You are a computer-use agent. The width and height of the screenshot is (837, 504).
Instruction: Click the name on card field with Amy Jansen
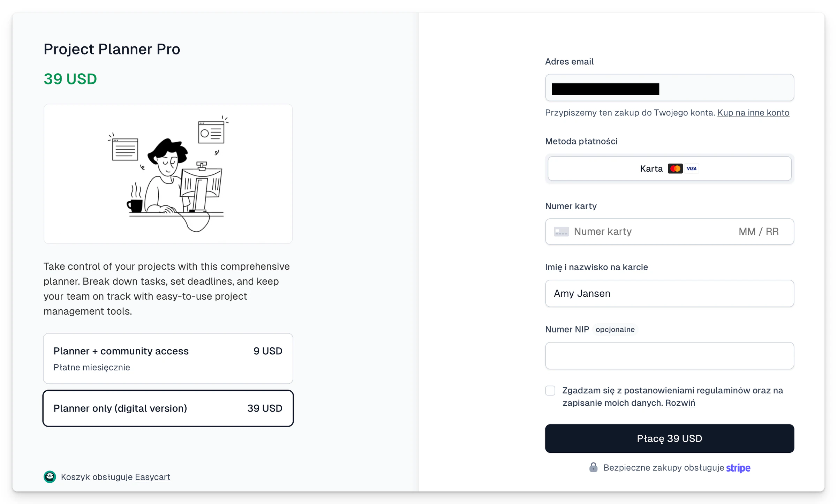pyautogui.click(x=670, y=293)
